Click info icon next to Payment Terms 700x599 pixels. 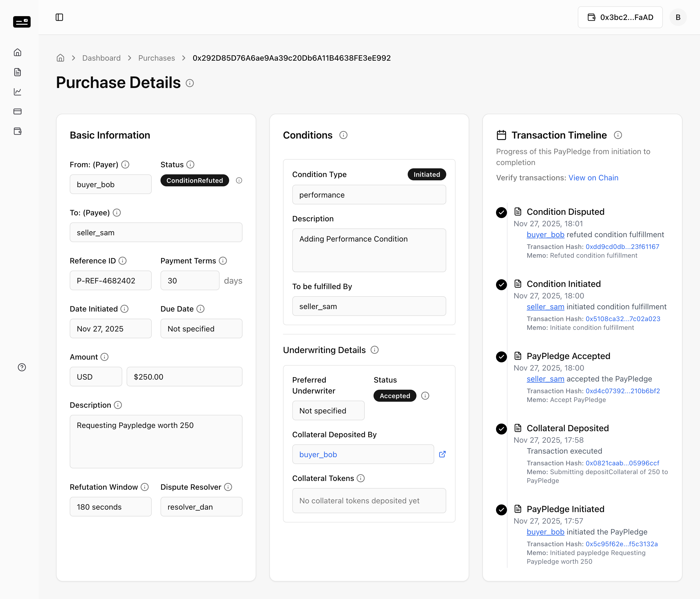(223, 261)
